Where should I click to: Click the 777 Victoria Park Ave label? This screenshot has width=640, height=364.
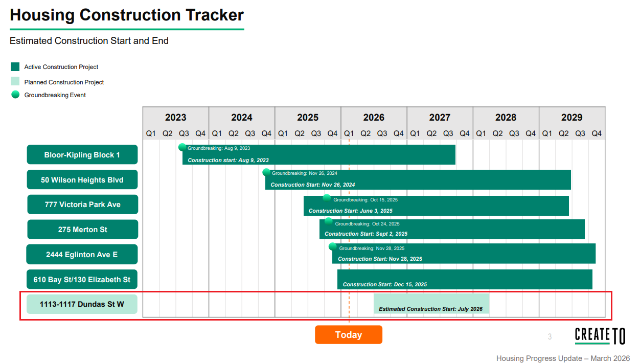(x=82, y=204)
